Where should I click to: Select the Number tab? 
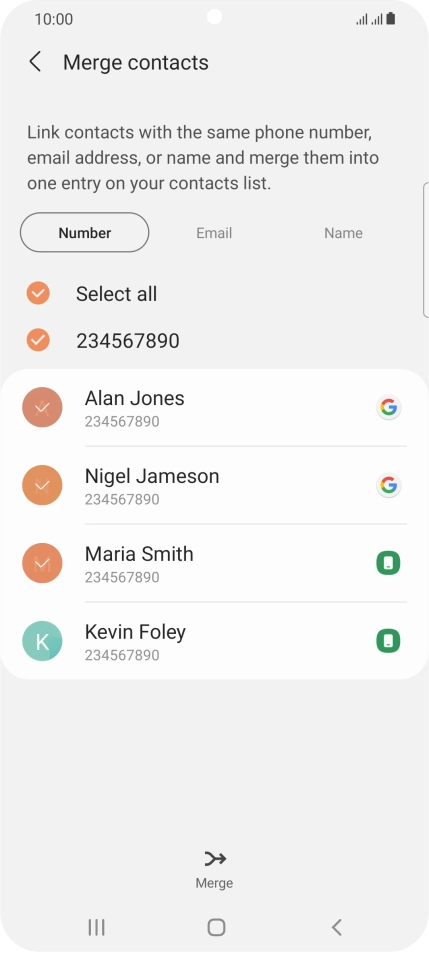(85, 232)
